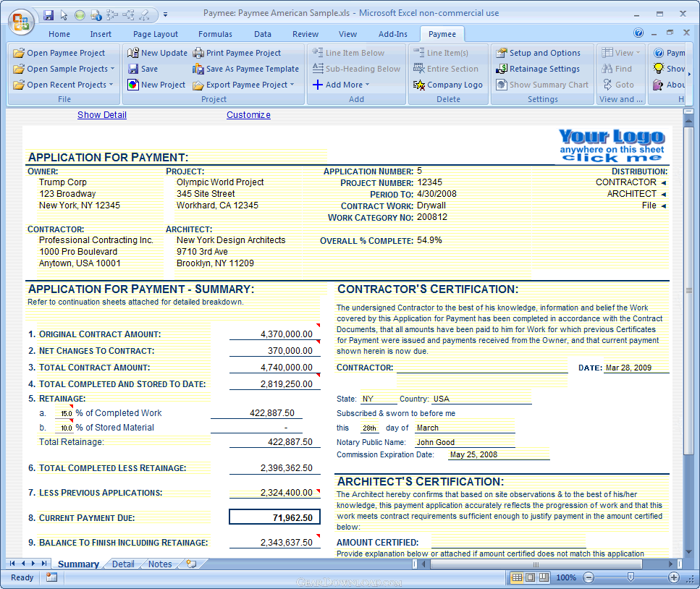Viewport: 700px width, 589px height.
Task: Click the 100% zoom level button
Action: pos(566,577)
